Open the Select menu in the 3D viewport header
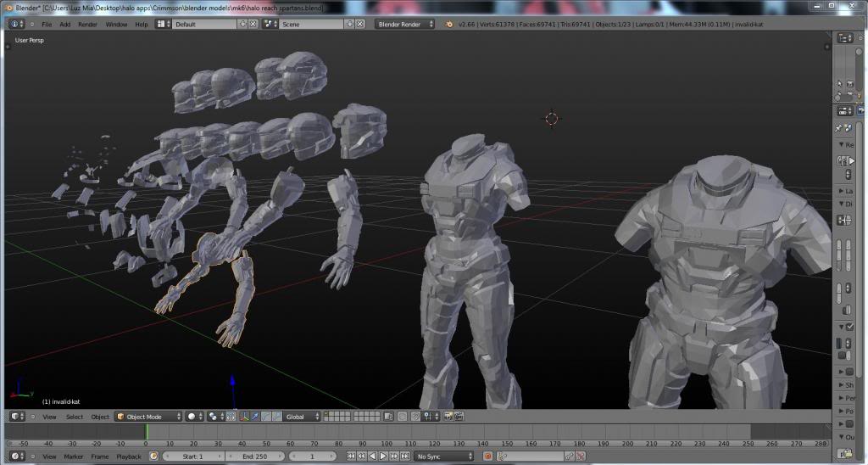Screen dimensions: 868x465 75,417
